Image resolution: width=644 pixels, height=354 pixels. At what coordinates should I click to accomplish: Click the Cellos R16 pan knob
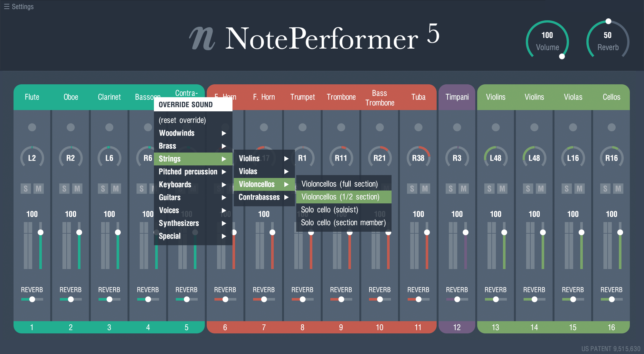pyautogui.click(x=611, y=158)
